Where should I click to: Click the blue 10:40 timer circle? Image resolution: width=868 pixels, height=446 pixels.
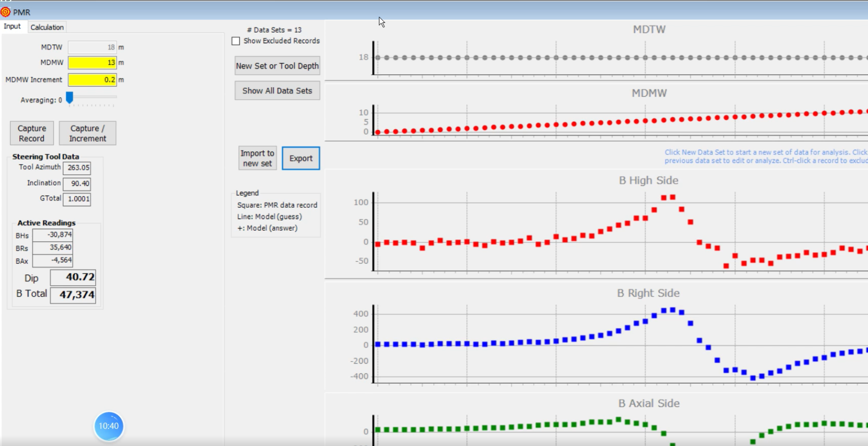109,426
